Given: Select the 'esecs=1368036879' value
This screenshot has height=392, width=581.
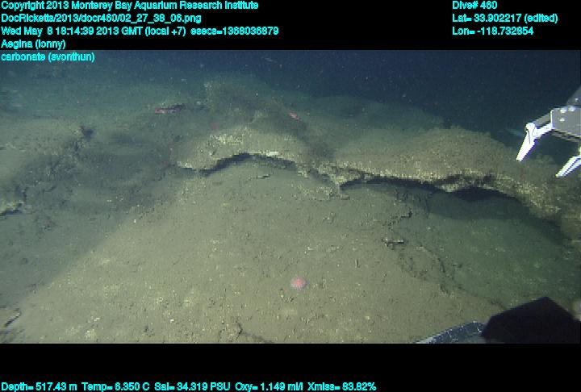Looking at the screenshot, I should [235, 31].
